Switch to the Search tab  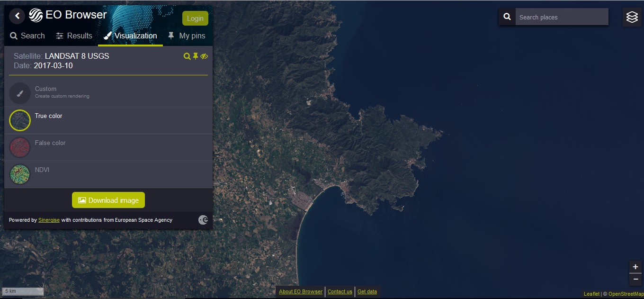point(27,36)
